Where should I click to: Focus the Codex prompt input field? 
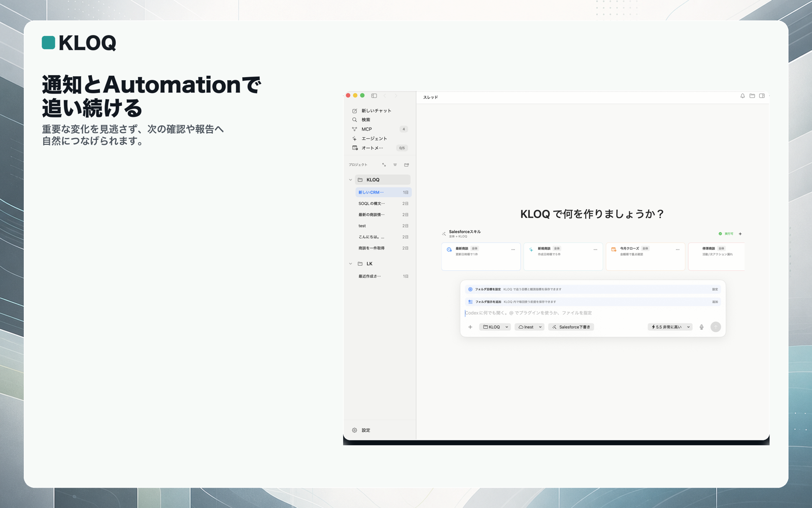593,313
